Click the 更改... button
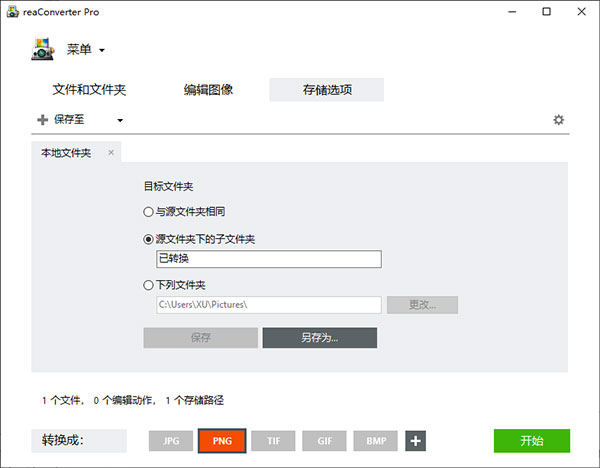Screen dimensions: 600x468 coord(422,305)
